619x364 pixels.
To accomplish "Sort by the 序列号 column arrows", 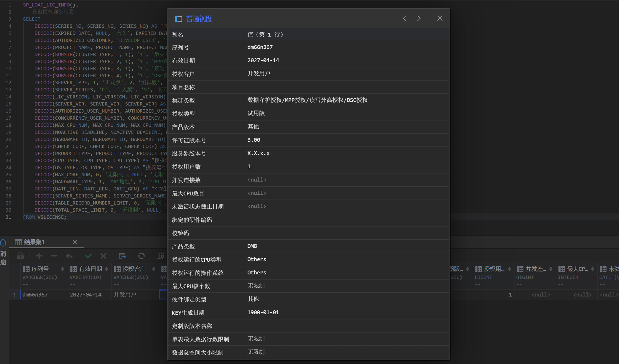I will 62,269.
